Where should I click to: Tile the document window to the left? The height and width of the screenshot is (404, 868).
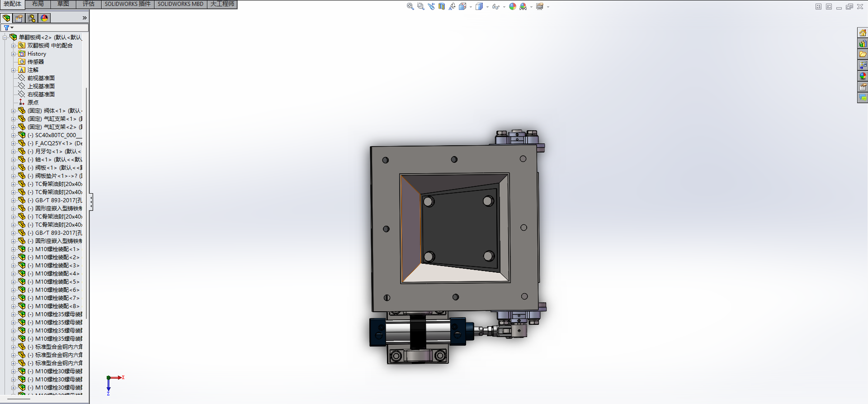[818, 6]
